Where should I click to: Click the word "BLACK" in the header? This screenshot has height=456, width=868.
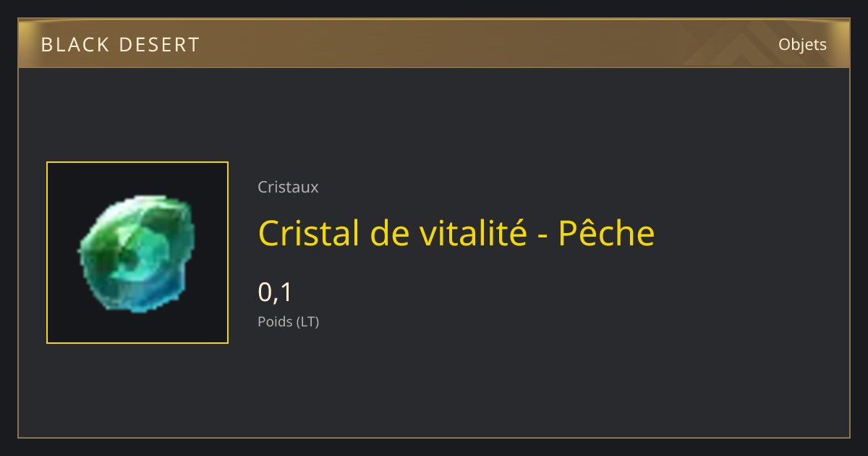click(x=75, y=45)
